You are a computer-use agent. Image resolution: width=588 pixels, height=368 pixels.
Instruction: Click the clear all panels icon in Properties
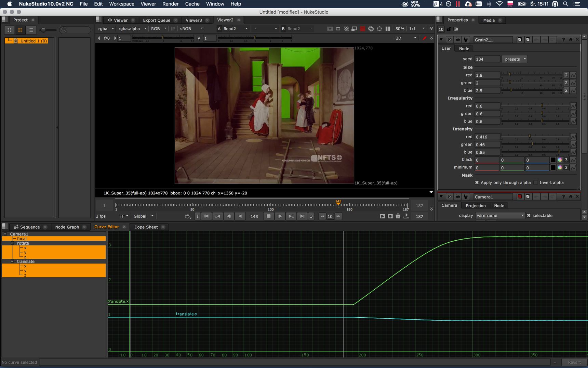point(456,29)
